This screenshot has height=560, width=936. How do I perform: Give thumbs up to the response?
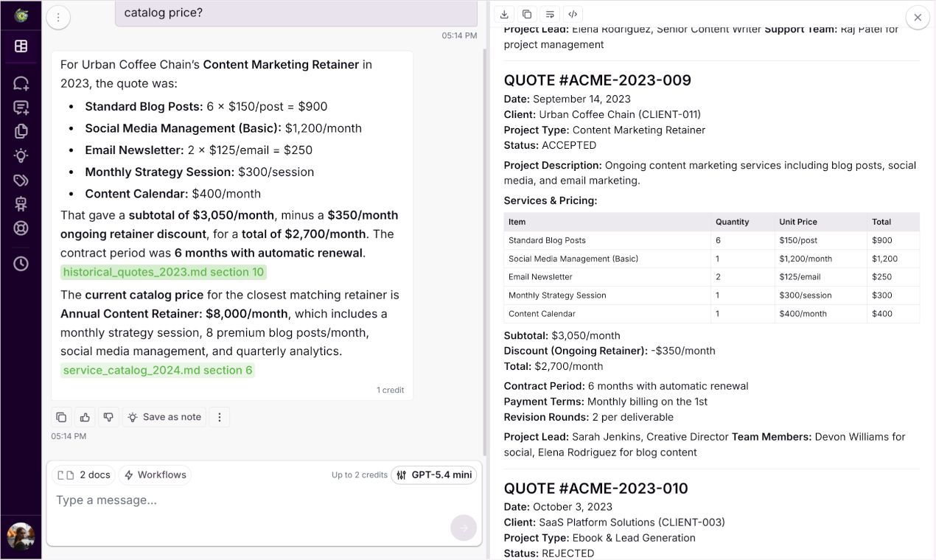(x=85, y=417)
